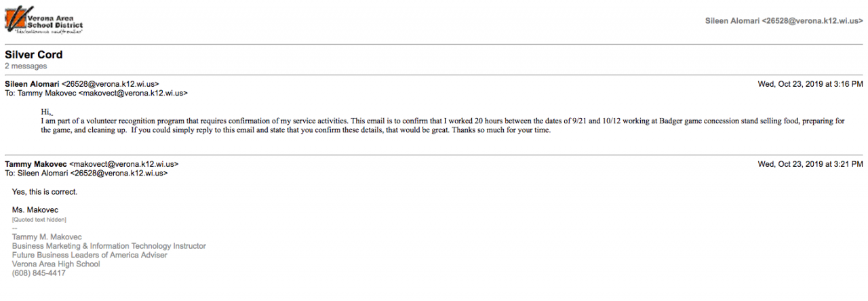Select bold sender name "Sileen Alomari" in first message
Screen dimensions: 868x301
click(32, 84)
